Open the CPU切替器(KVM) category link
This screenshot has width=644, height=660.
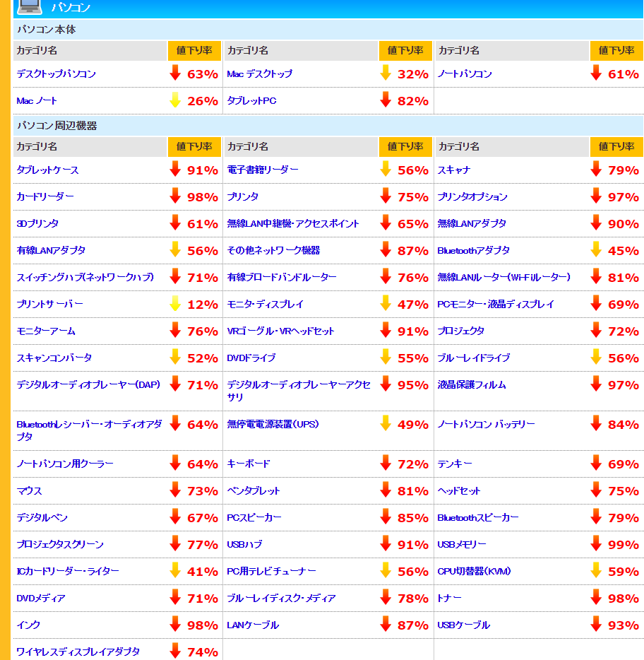pyautogui.click(x=474, y=571)
